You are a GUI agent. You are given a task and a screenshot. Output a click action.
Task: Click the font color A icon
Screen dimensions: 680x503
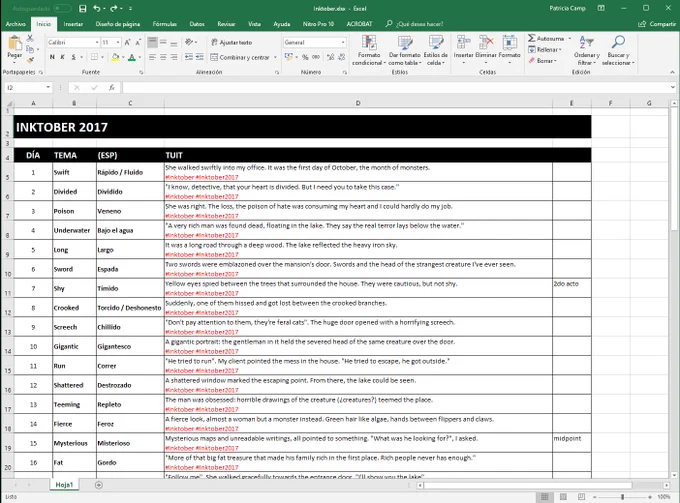(x=132, y=57)
